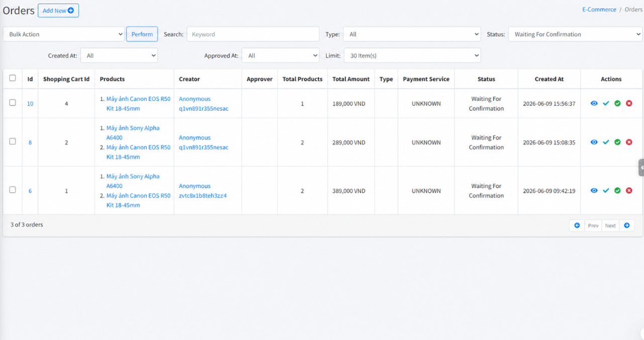Viewport: 644px width, 340px height.
Task: Click red X circle icon for order 10
Action: click(629, 103)
